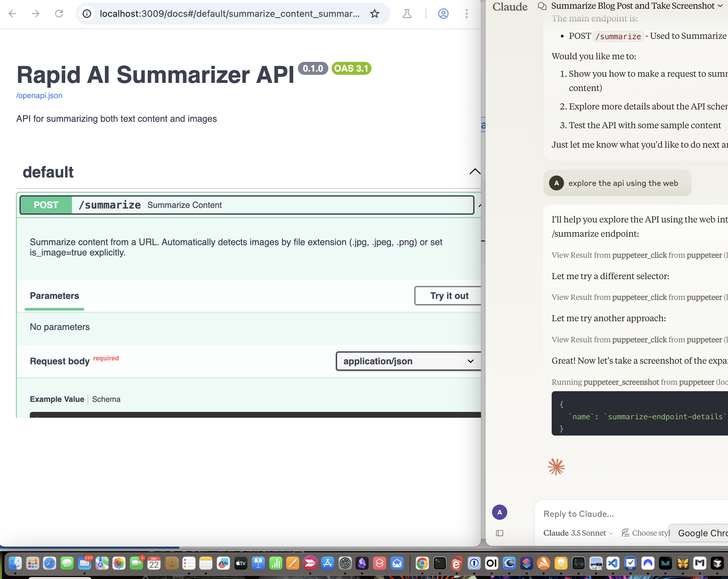Open the application/json content type dropdown
The image size is (728, 579).
coord(408,361)
